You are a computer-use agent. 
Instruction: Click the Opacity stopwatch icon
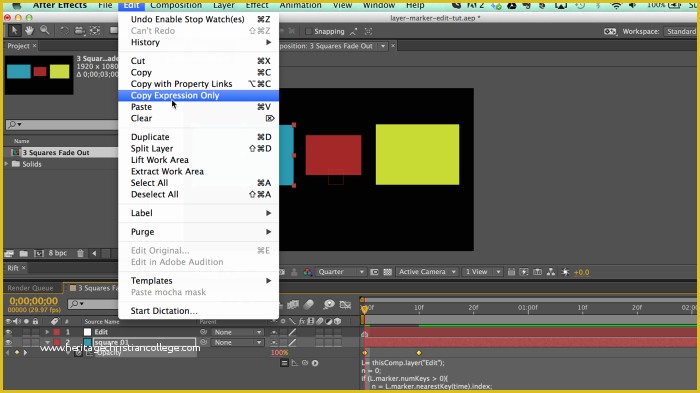[x=78, y=353]
